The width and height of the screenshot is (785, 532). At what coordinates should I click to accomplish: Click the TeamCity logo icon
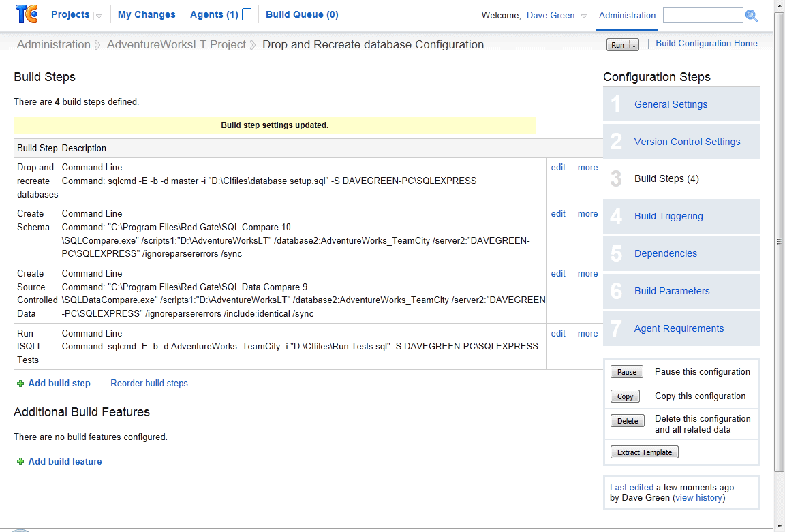[x=27, y=14]
